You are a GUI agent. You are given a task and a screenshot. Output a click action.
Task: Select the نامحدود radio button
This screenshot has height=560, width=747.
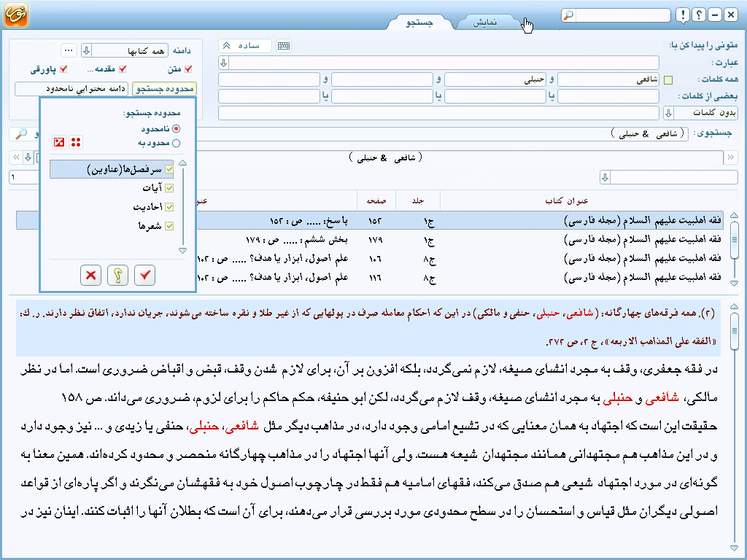coord(177,128)
